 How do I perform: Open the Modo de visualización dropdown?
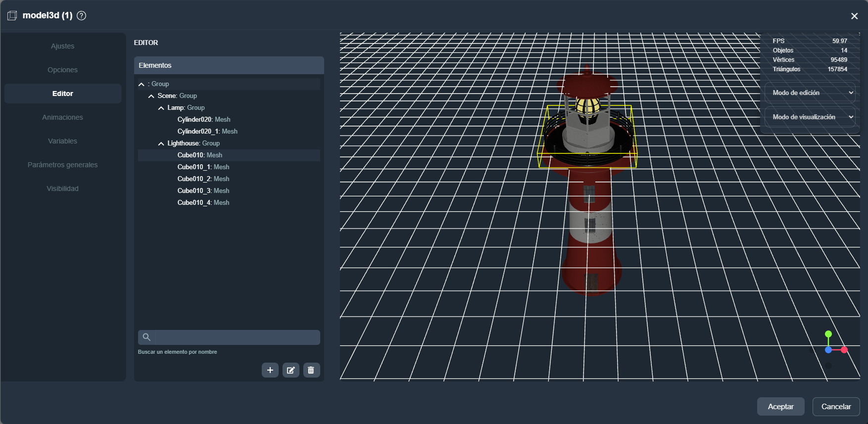tap(810, 117)
